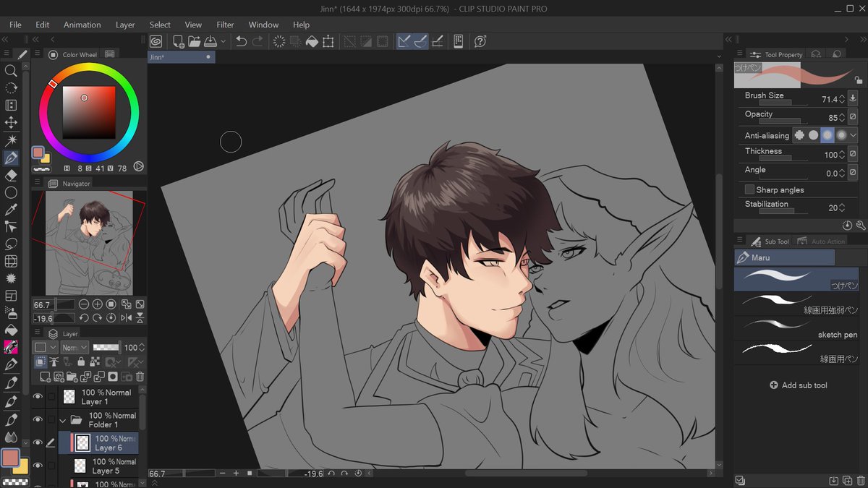Select the Eraser tool

tap(11, 175)
